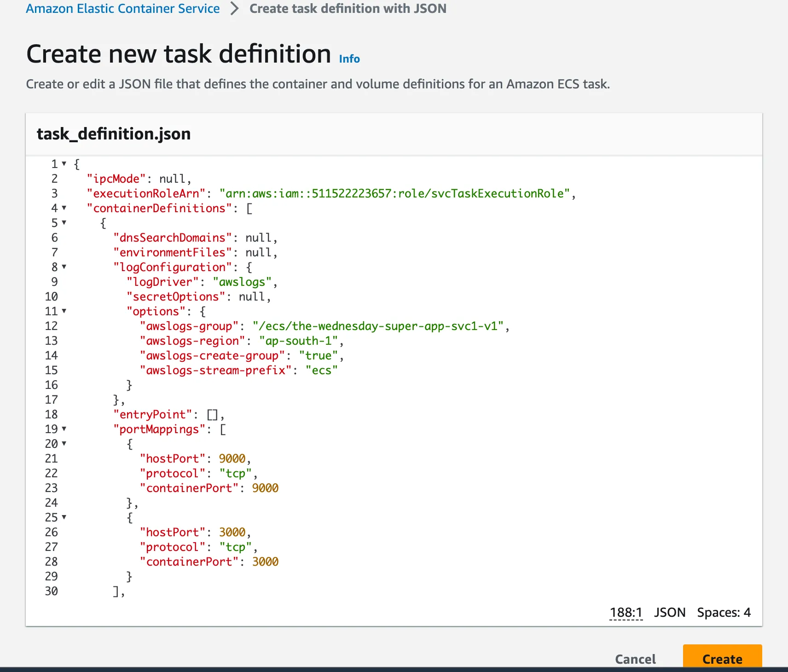Viewport: 788px width, 672px height.
Task: Collapse the options fold arrow on line 11
Action: [x=64, y=311]
